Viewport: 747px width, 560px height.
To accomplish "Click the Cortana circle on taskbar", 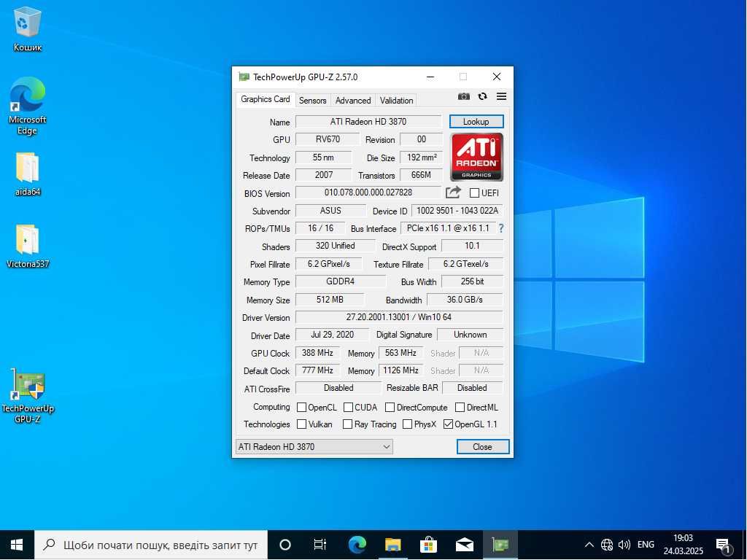I will tap(285, 545).
